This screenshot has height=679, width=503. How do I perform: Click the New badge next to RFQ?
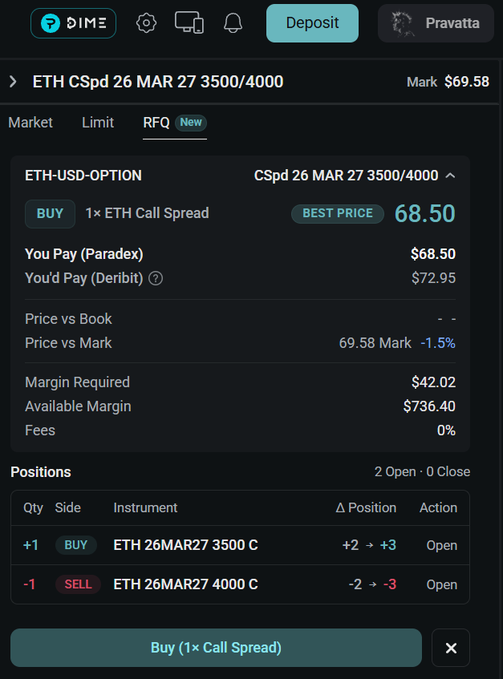(191, 123)
